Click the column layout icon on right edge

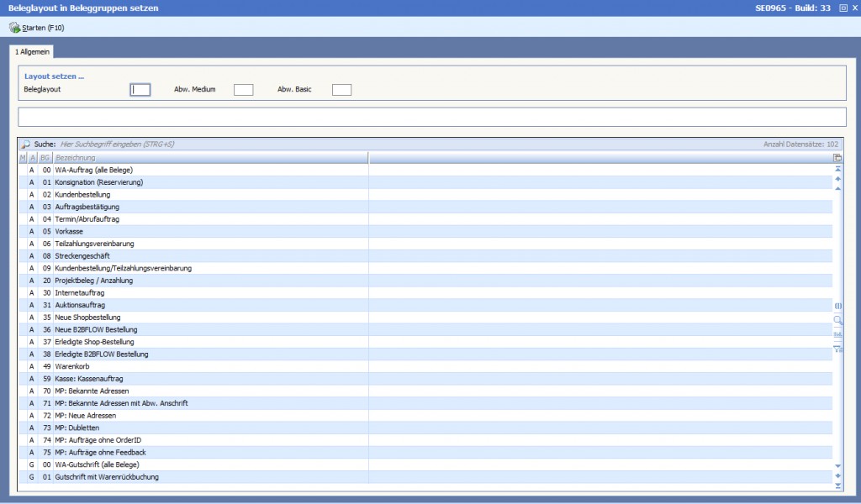(837, 306)
